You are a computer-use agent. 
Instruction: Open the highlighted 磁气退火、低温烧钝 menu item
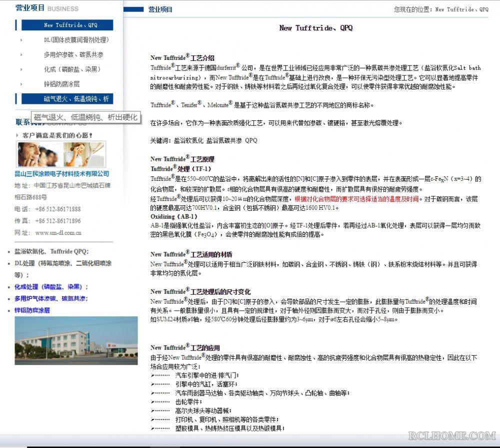(x=67, y=99)
